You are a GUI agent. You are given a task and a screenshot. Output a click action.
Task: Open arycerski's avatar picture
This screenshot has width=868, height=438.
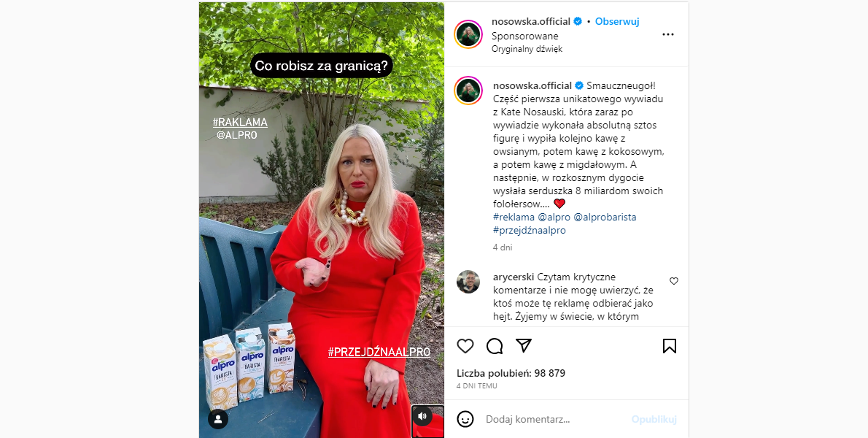pos(468,282)
